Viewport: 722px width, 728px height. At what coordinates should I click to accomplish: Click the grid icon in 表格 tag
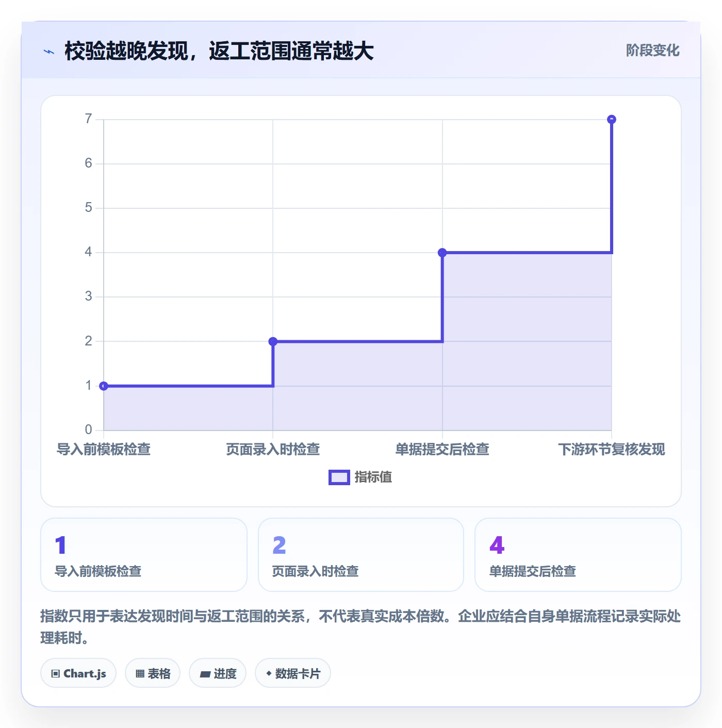(140, 673)
